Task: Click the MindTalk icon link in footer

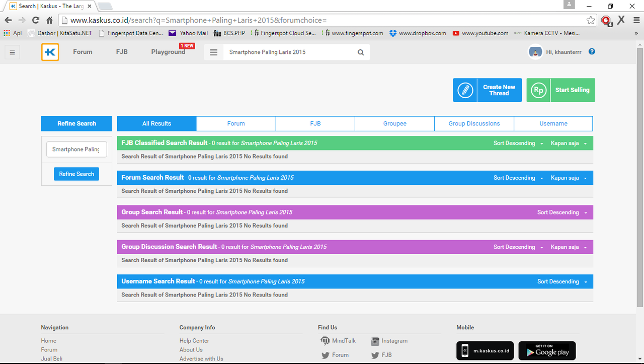Action: pos(325,341)
